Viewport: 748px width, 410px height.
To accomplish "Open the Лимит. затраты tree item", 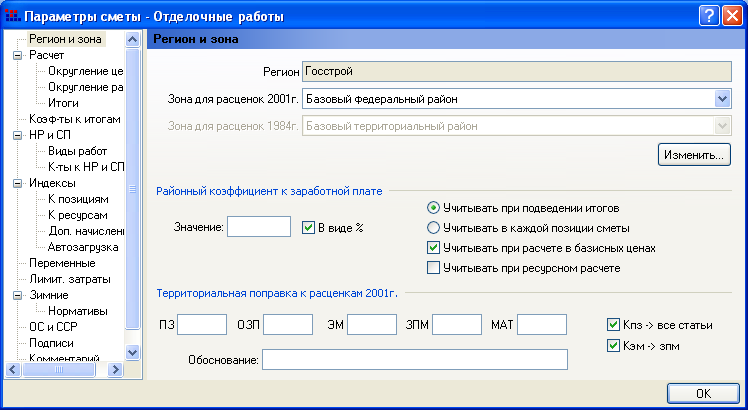I will click(70, 279).
